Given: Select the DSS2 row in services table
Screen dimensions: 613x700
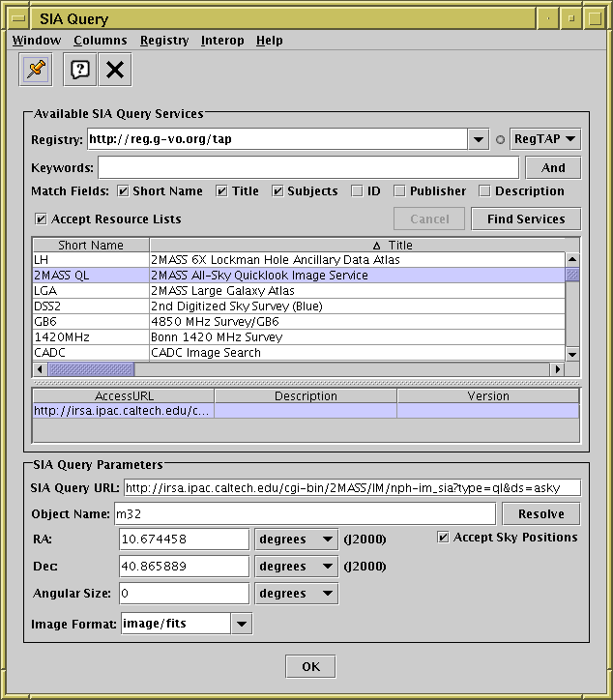Looking at the screenshot, I should click(x=92, y=306).
